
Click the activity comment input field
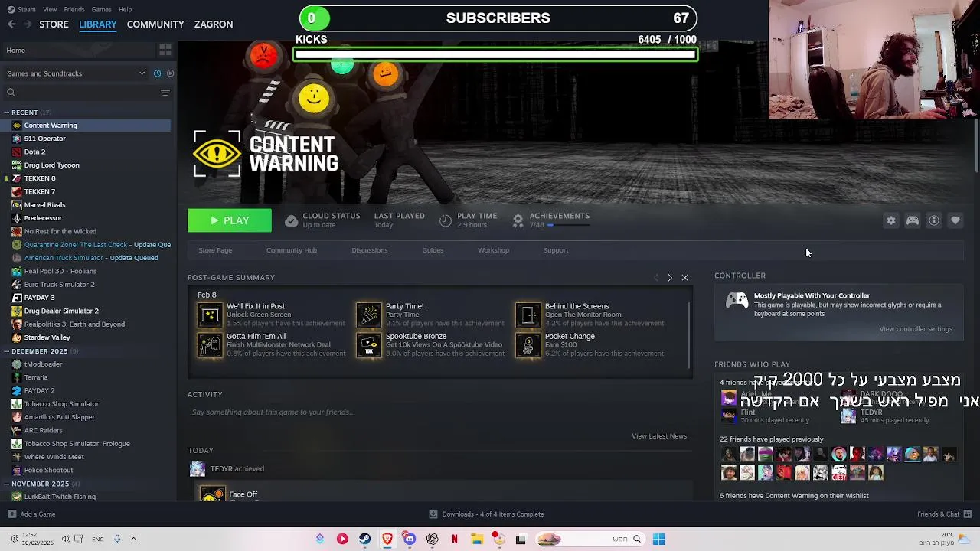tap(439, 412)
